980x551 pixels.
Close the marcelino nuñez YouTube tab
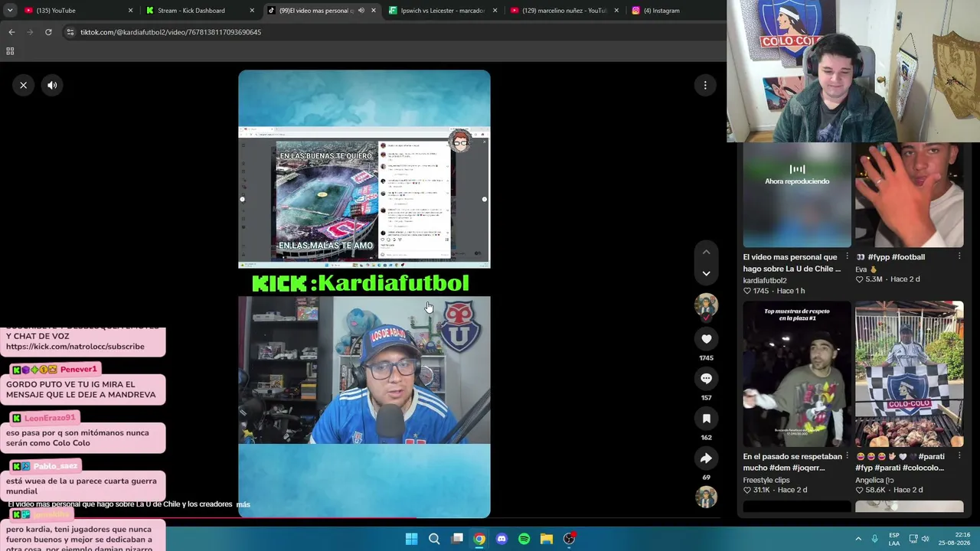[x=616, y=11]
